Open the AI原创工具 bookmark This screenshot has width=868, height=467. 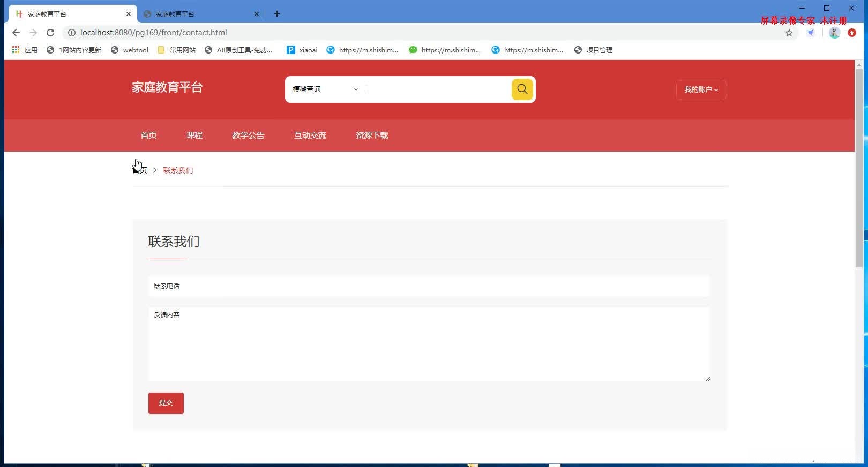(x=238, y=50)
